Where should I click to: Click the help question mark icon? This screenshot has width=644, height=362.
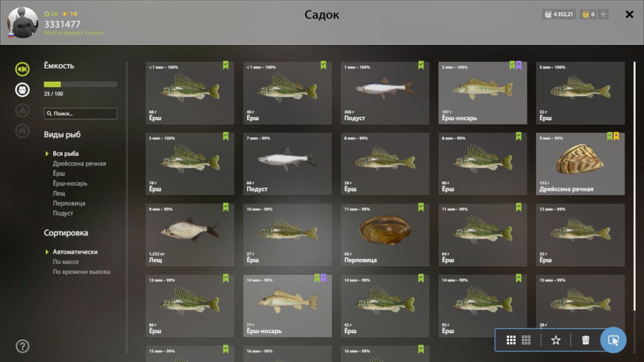click(x=23, y=346)
